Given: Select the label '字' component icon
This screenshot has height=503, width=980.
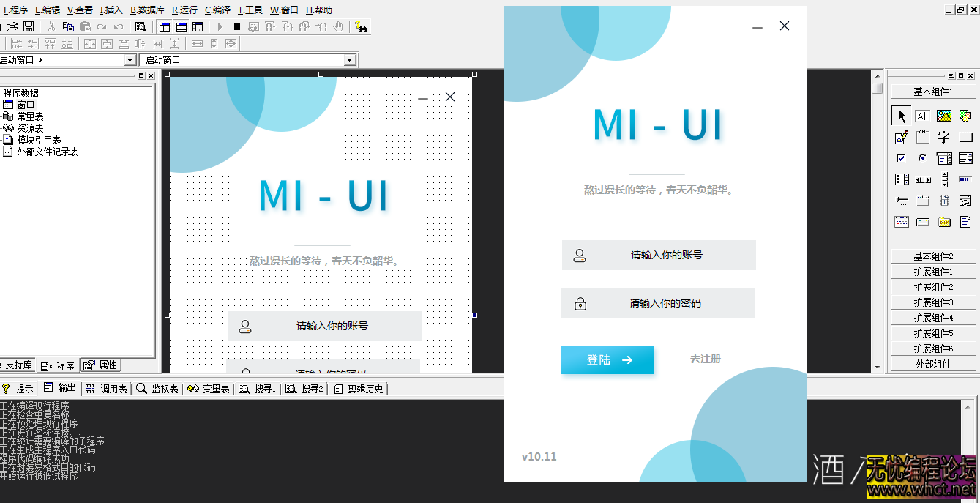Looking at the screenshot, I should pyautogui.click(x=944, y=137).
